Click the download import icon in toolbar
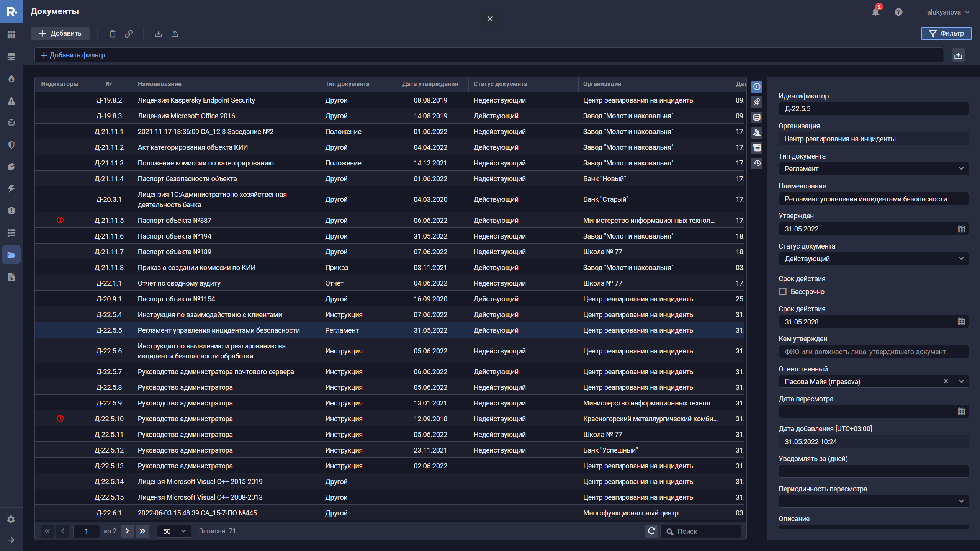Viewport: 980px width, 551px height. click(x=158, y=34)
